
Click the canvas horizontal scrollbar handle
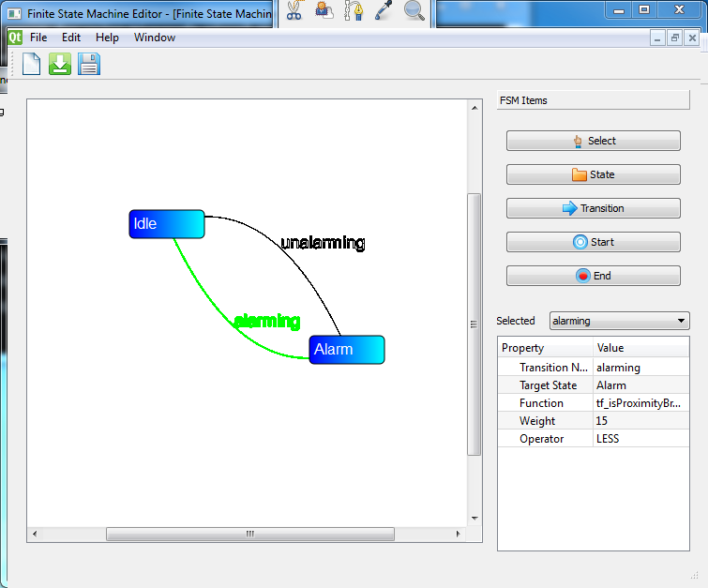[249, 534]
